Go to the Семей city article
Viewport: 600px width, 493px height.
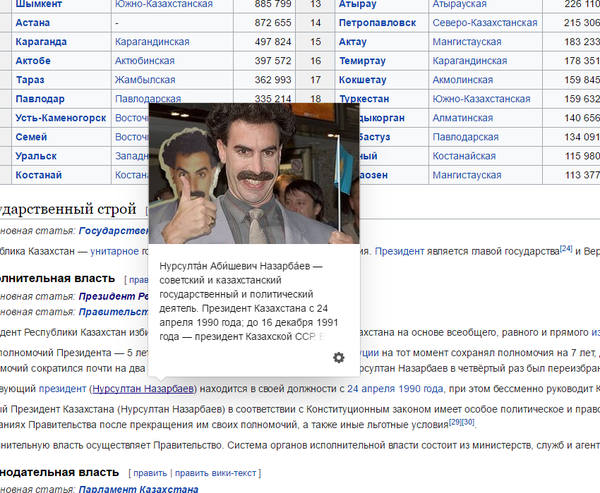tap(31, 136)
